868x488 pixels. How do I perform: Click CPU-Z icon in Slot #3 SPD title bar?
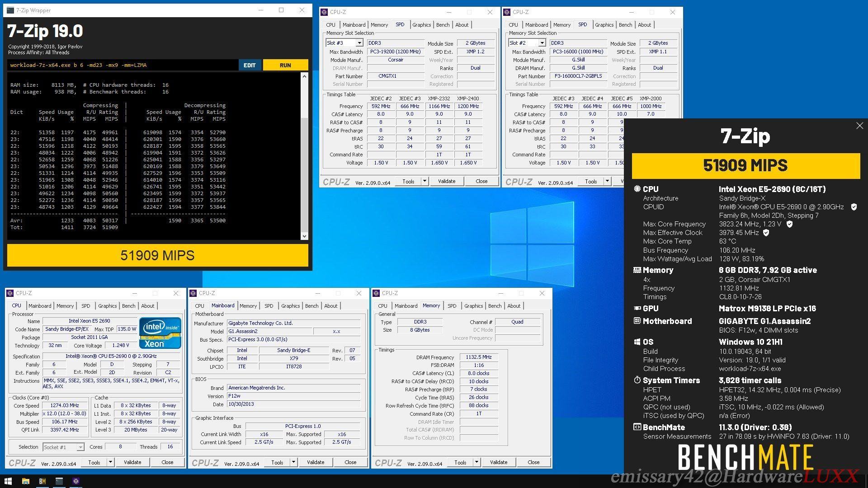click(x=324, y=12)
